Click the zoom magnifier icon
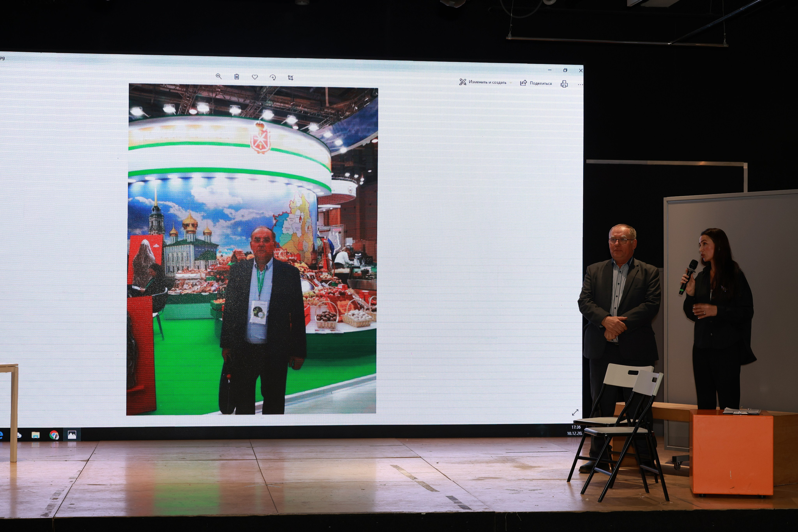Viewport: 798px width, 532px height. click(x=219, y=76)
